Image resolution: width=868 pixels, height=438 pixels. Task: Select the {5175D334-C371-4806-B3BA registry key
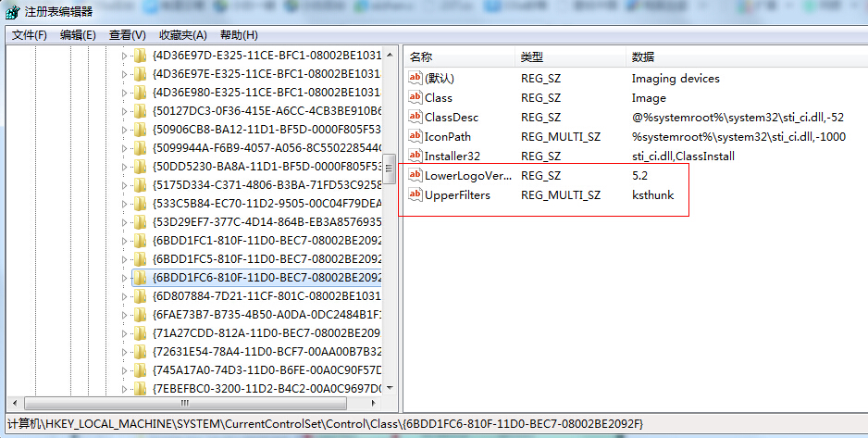tap(267, 184)
